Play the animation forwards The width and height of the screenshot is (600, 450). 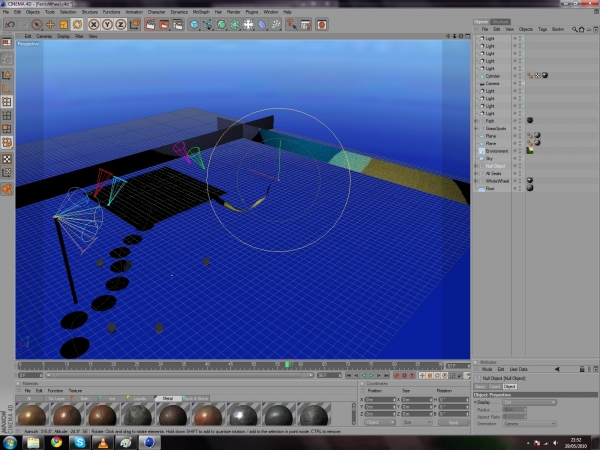(371, 376)
